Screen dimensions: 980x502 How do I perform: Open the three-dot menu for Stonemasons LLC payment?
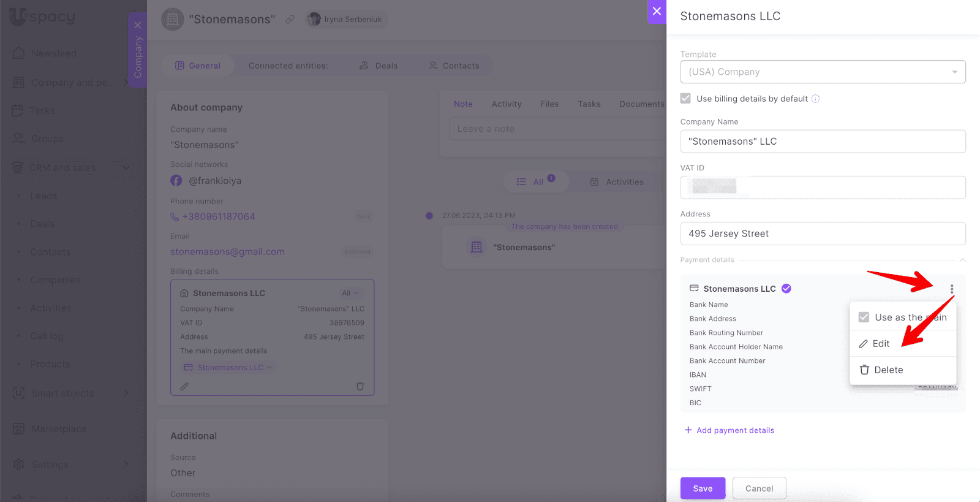(951, 289)
